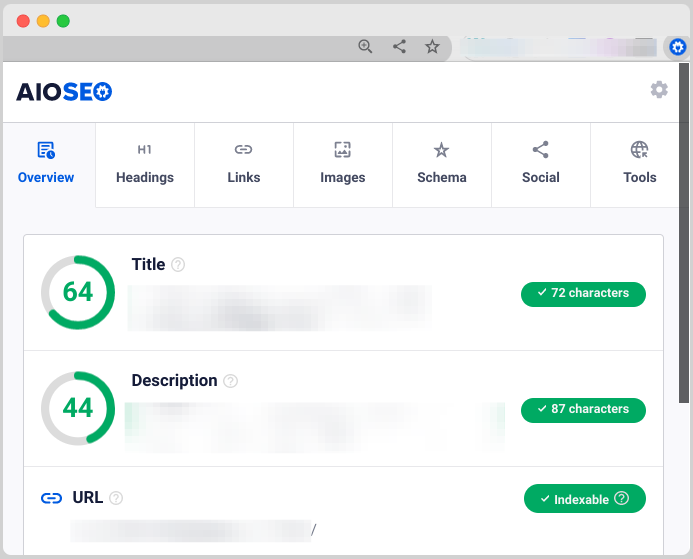Click the help icon beside URL
Image resolution: width=693 pixels, height=559 pixels.
pos(116,498)
